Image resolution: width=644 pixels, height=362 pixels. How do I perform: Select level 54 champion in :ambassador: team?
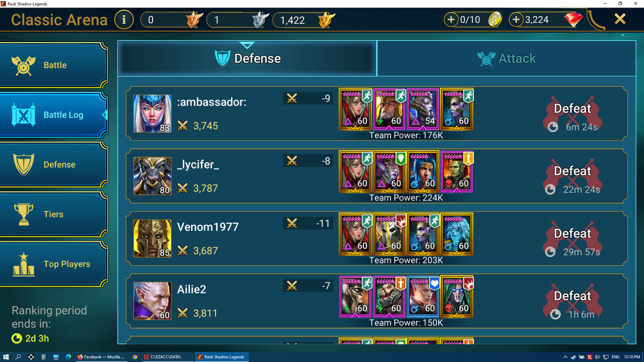click(423, 110)
